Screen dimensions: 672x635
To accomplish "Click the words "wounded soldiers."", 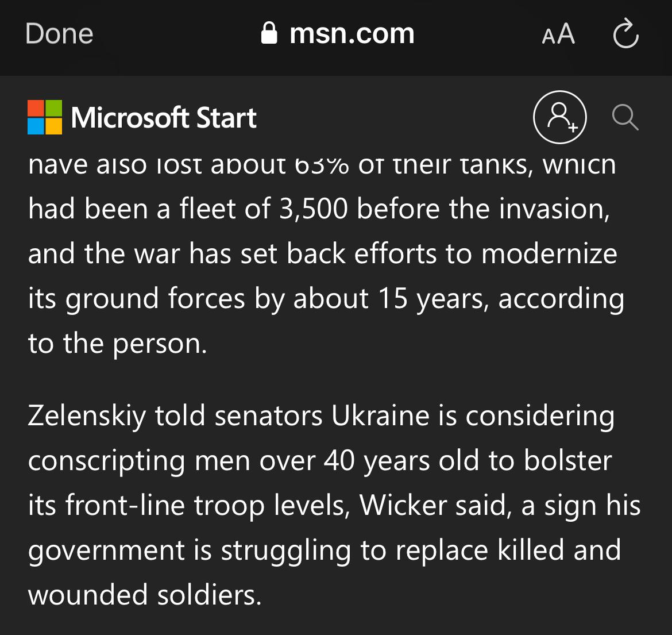I will (x=145, y=595).
